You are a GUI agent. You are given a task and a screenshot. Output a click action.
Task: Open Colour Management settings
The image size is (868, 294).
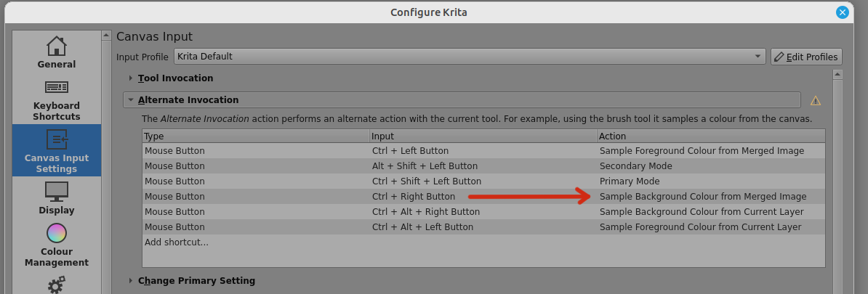click(57, 245)
